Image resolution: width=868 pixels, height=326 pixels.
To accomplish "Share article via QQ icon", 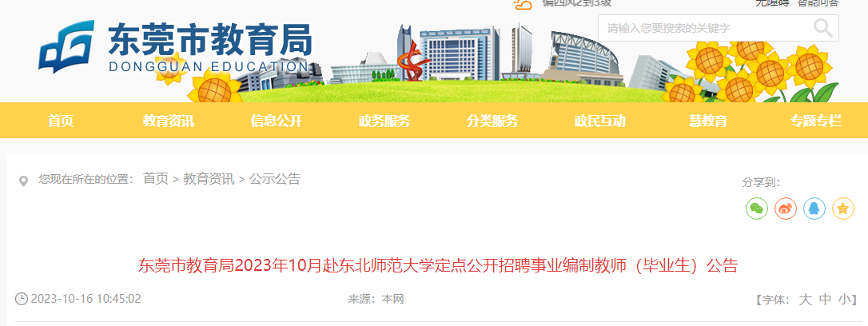I will [814, 209].
